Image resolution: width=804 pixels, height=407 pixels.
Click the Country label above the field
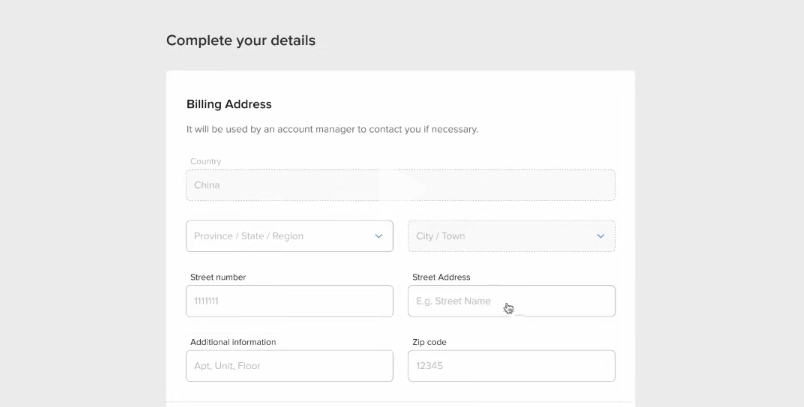click(x=206, y=161)
